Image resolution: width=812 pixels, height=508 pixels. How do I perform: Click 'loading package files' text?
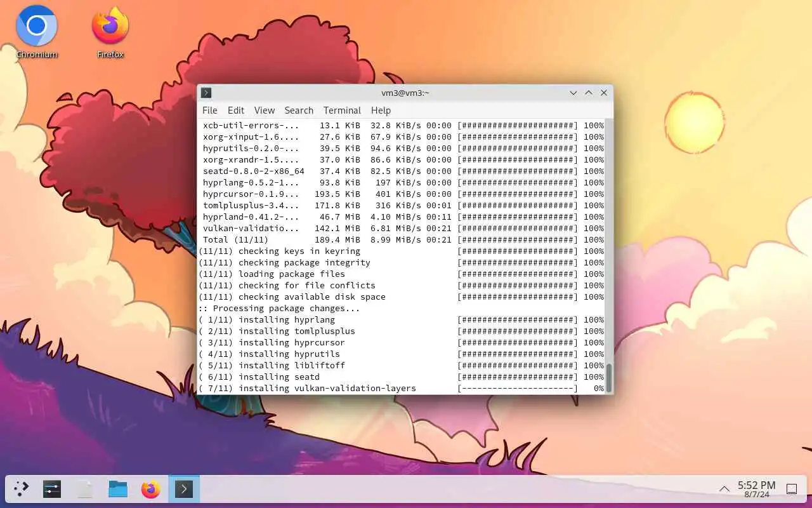[x=292, y=274]
